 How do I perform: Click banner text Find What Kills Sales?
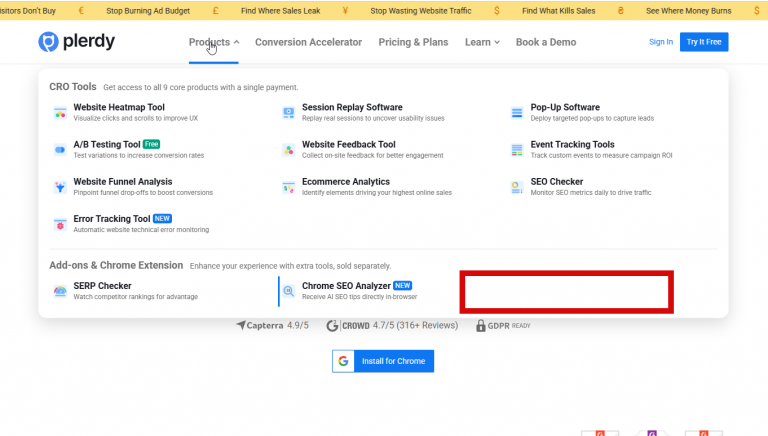tap(559, 11)
